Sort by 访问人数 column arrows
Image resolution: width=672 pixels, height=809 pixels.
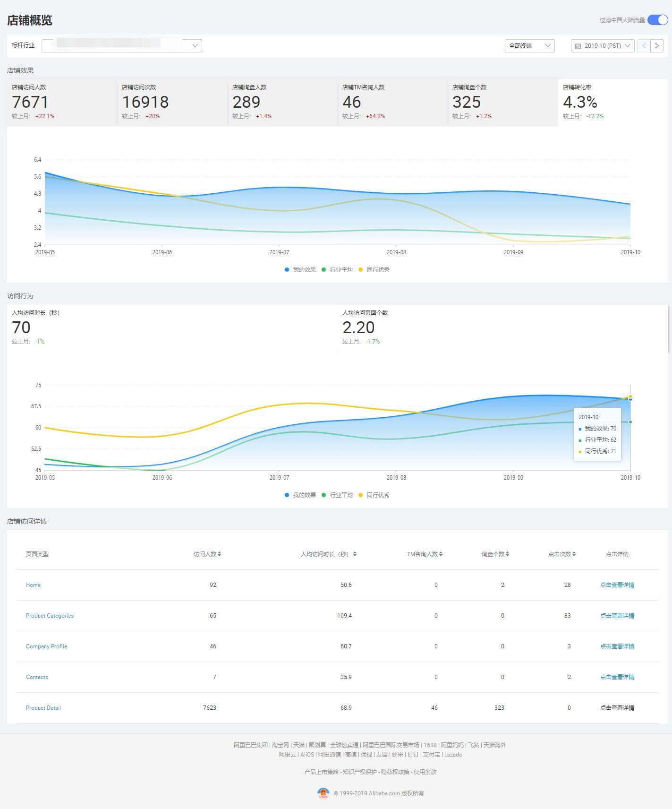pyautogui.click(x=219, y=554)
